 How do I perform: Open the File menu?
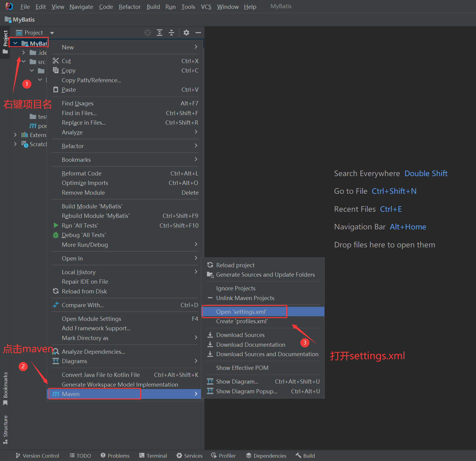[x=25, y=7]
